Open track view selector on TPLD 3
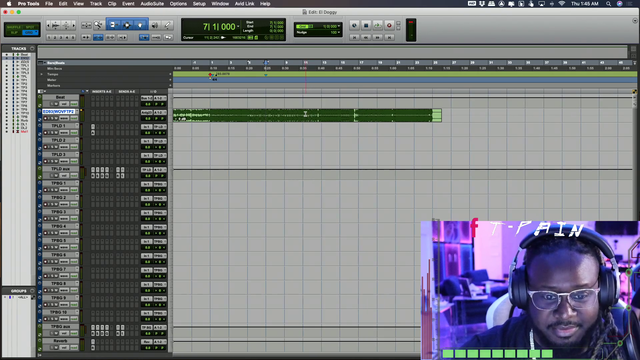 point(64,161)
